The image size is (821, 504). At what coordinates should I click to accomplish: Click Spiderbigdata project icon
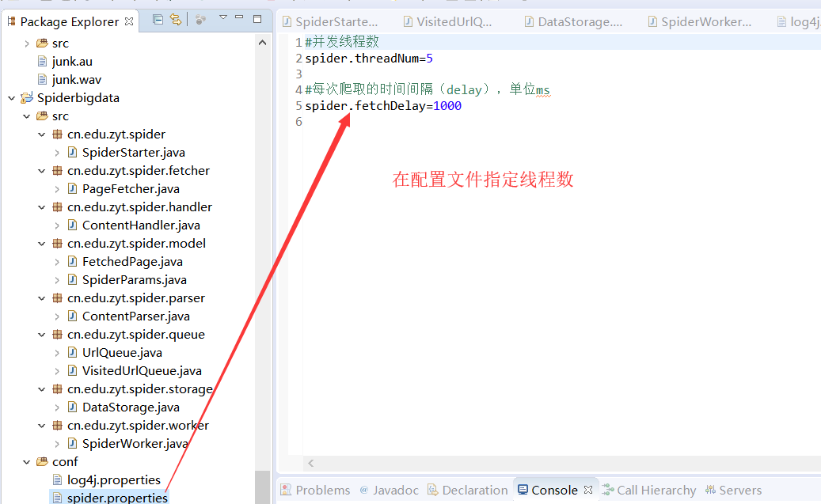(x=27, y=98)
